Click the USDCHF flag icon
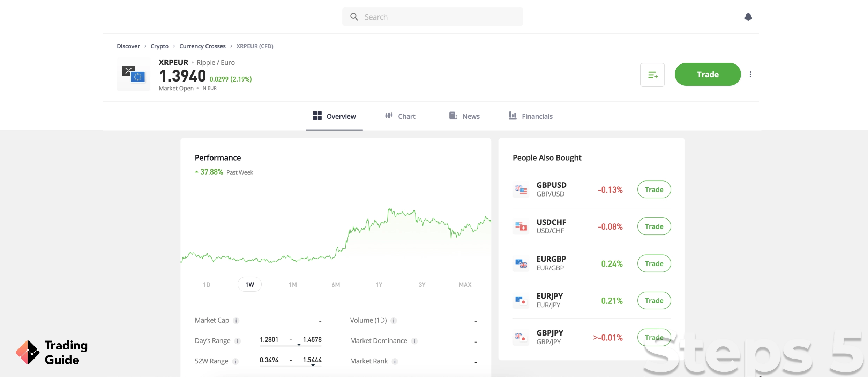Screen dimensions: 868x377 pyautogui.click(x=521, y=226)
